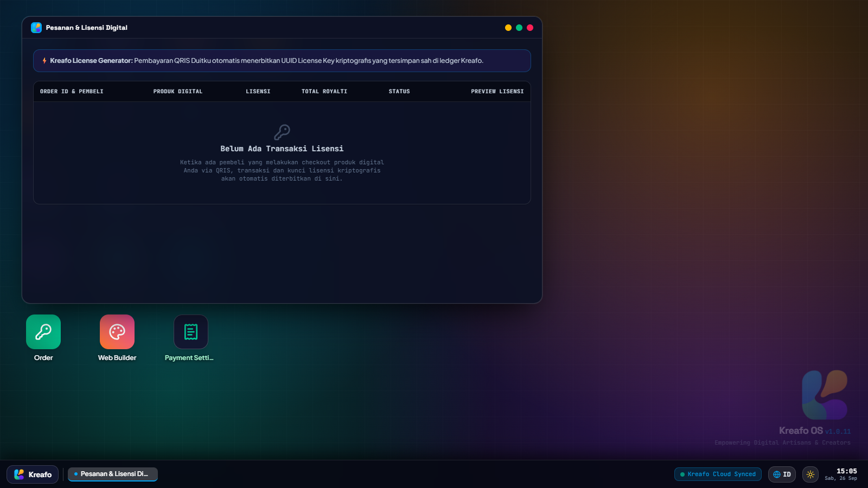
Task: Click the lightning icon in the license banner
Action: [44, 61]
